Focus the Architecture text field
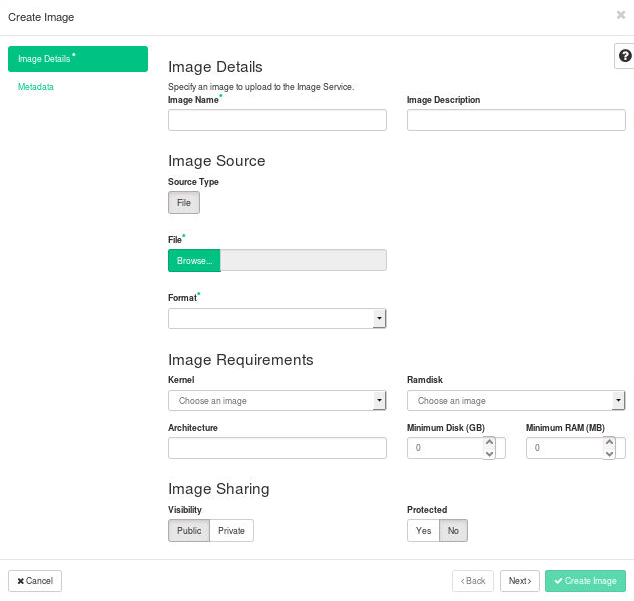The width and height of the screenshot is (634, 601). (277, 448)
